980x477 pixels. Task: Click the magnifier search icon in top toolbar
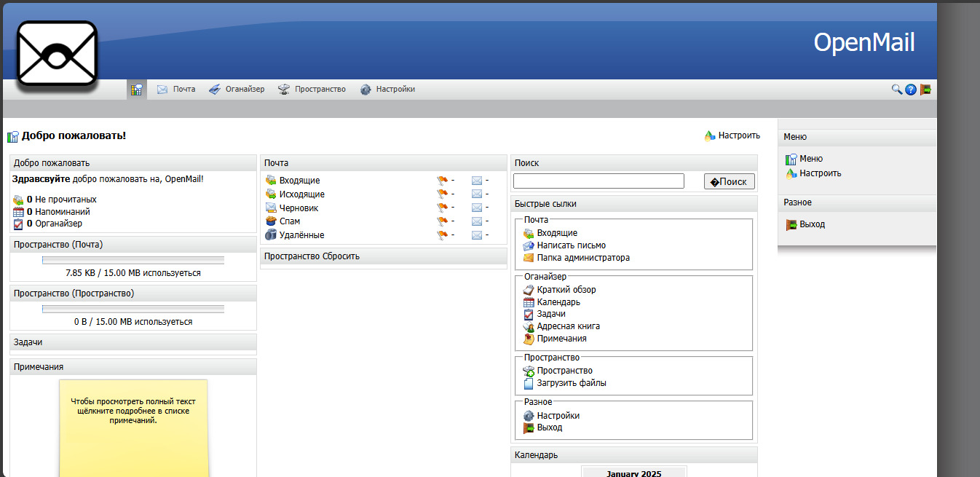pyautogui.click(x=897, y=90)
